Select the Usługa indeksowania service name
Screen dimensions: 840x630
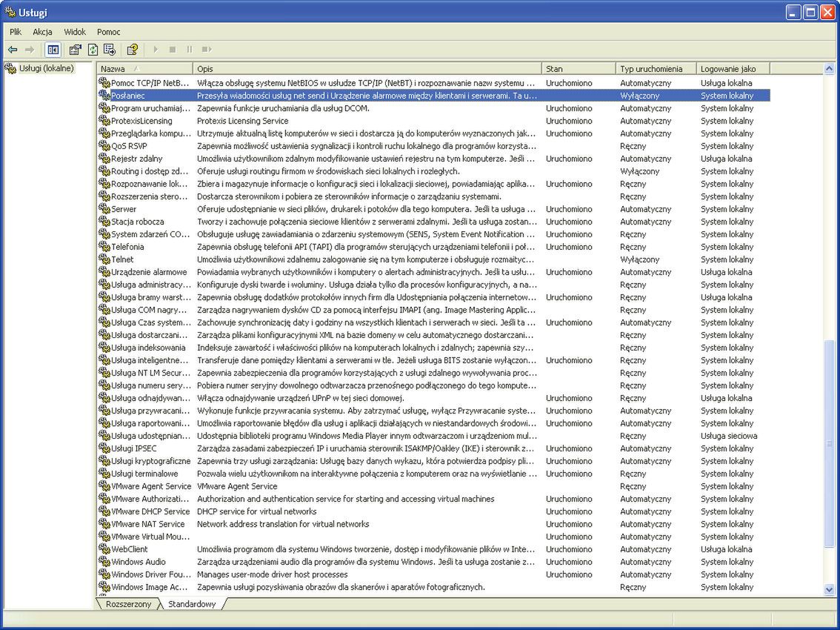(x=148, y=348)
